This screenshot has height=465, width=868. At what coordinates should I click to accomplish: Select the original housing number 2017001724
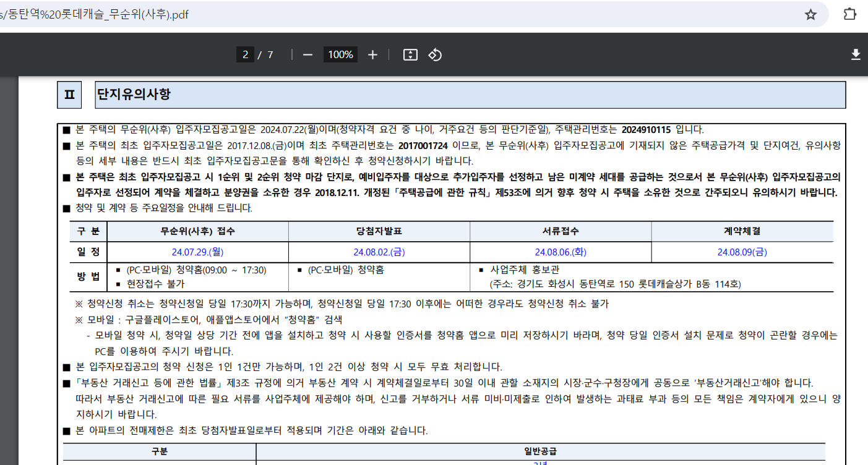423,146
